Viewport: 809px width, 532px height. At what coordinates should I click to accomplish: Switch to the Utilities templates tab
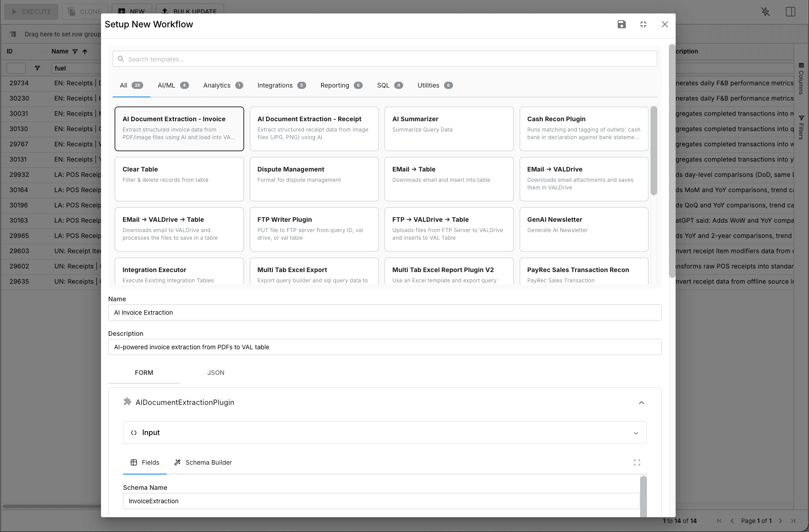(435, 85)
